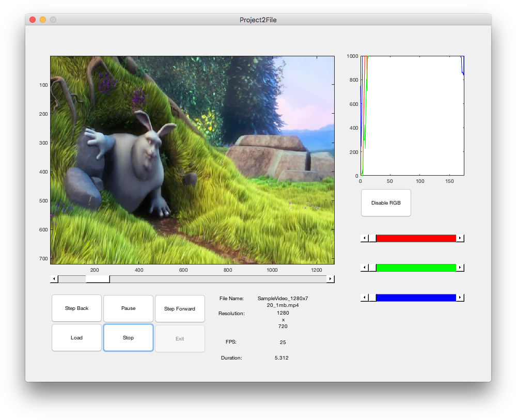Viewport: 516px width, 420px height.
Task: Click the green channel slider's left arrow
Action: (x=364, y=268)
